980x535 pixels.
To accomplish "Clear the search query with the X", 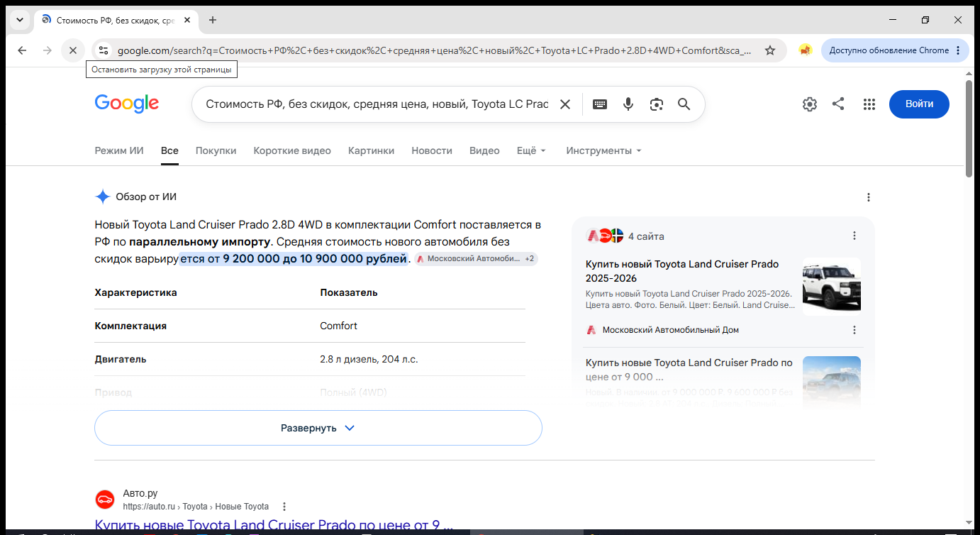I will tap(565, 104).
